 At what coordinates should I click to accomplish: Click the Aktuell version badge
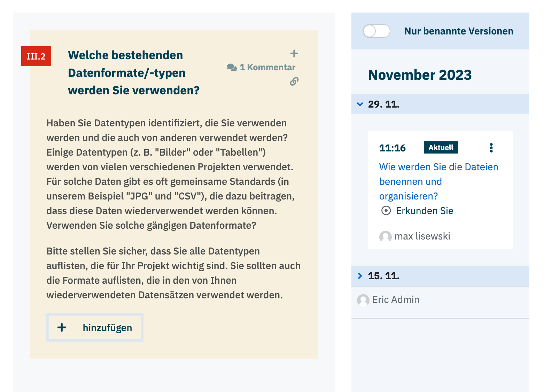coord(441,148)
